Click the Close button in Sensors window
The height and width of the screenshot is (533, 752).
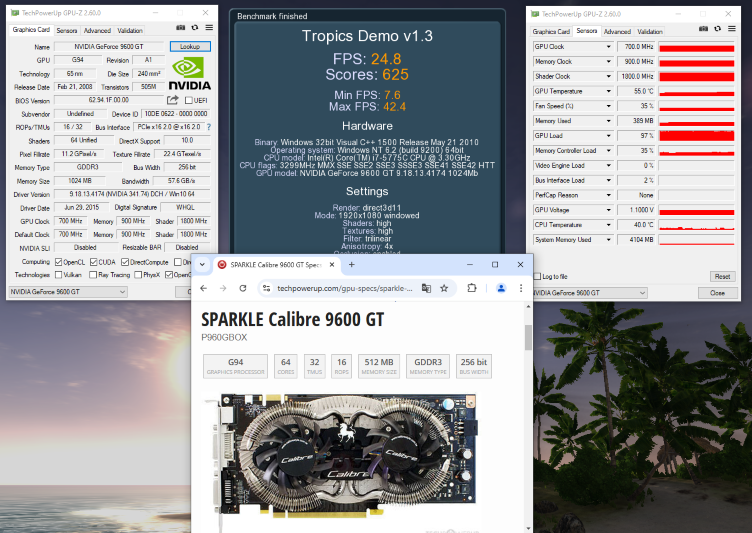tap(717, 293)
